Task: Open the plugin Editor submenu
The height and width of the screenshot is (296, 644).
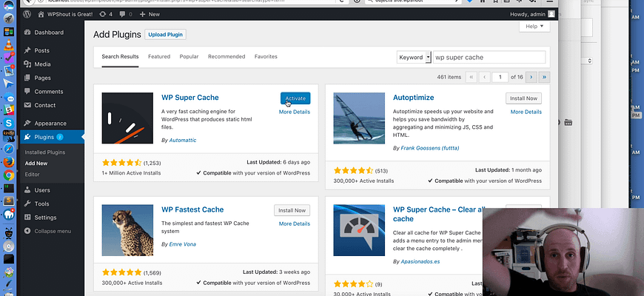Action: pyautogui.click(x=32, y=175)
